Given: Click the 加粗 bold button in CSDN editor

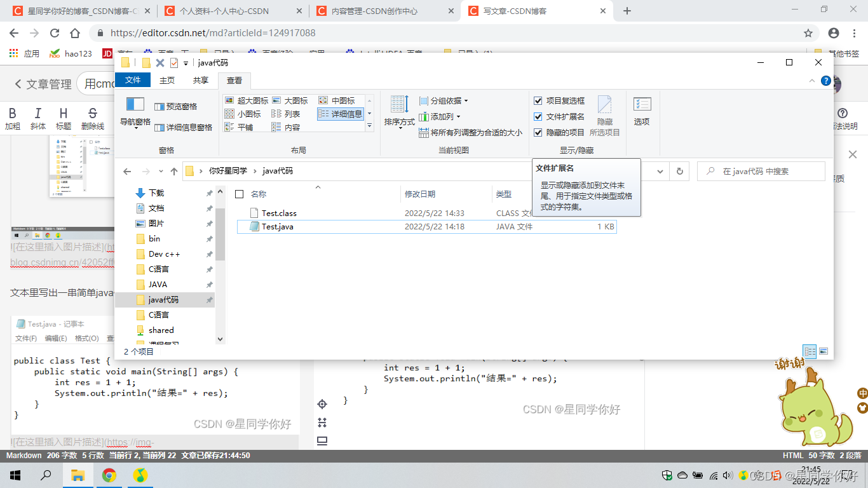Looking at the screenshot, I should click(x=13, y=119).
